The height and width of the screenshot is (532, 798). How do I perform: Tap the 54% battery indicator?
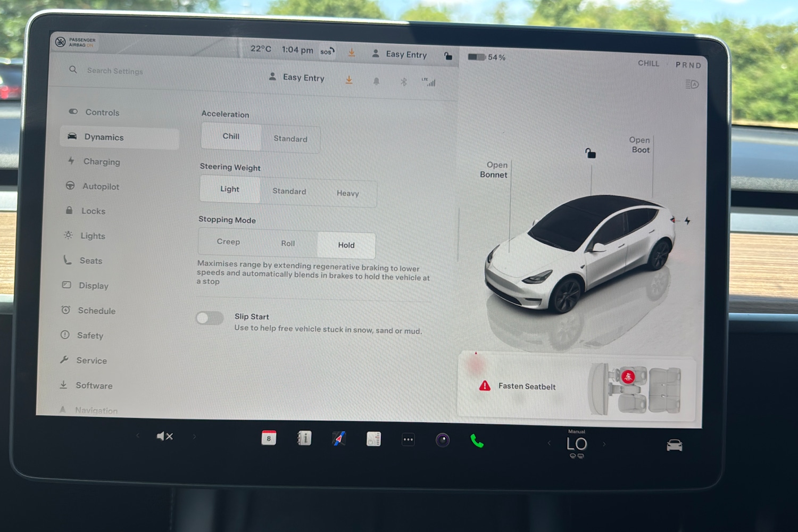pos(486,57)
